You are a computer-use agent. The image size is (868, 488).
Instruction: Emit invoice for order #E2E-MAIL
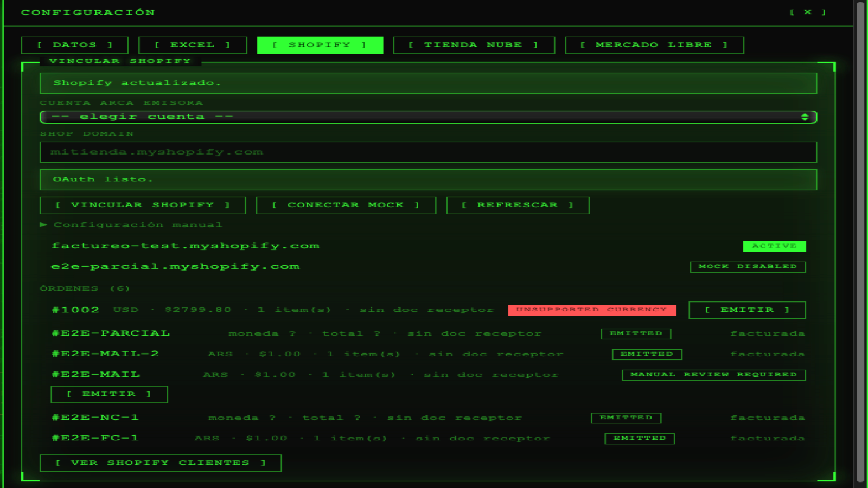coord(109,394)
